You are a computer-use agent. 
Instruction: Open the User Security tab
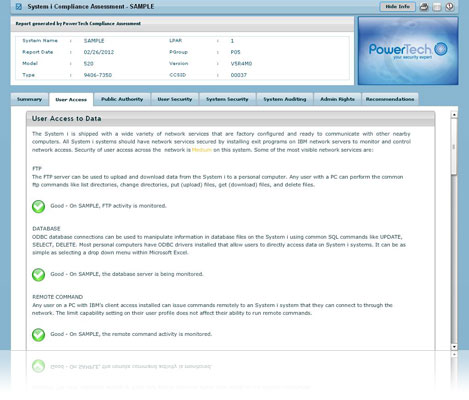tap(175, 99)
